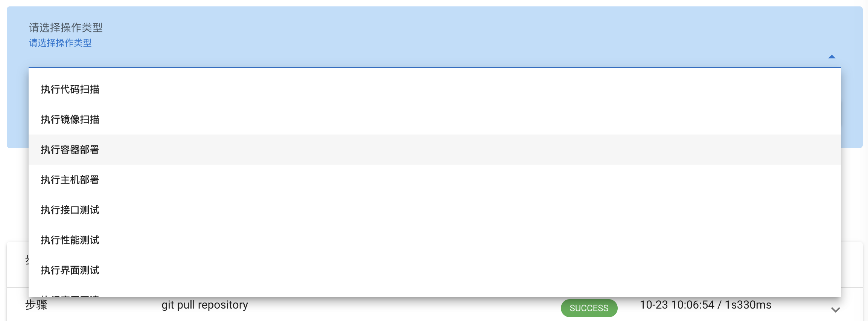The image size is (868, 321).
Task: Pick the highlighted 执行容器部署 option
Action: click(70, 150)
